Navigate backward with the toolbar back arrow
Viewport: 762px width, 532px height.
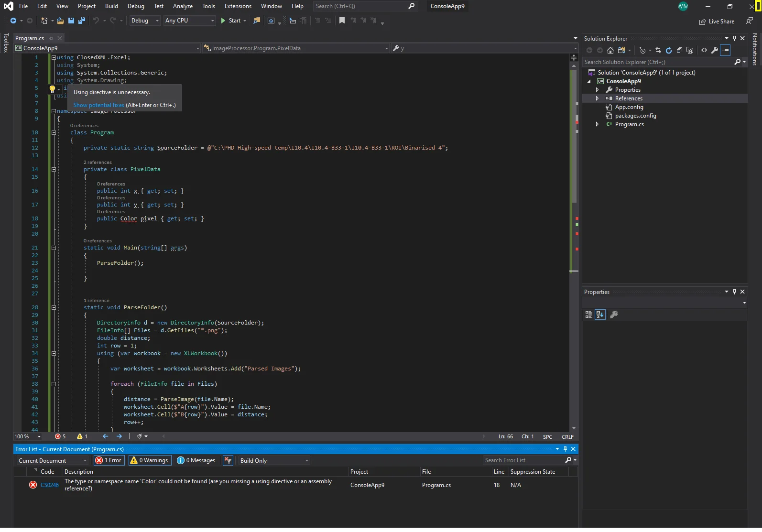13,21
